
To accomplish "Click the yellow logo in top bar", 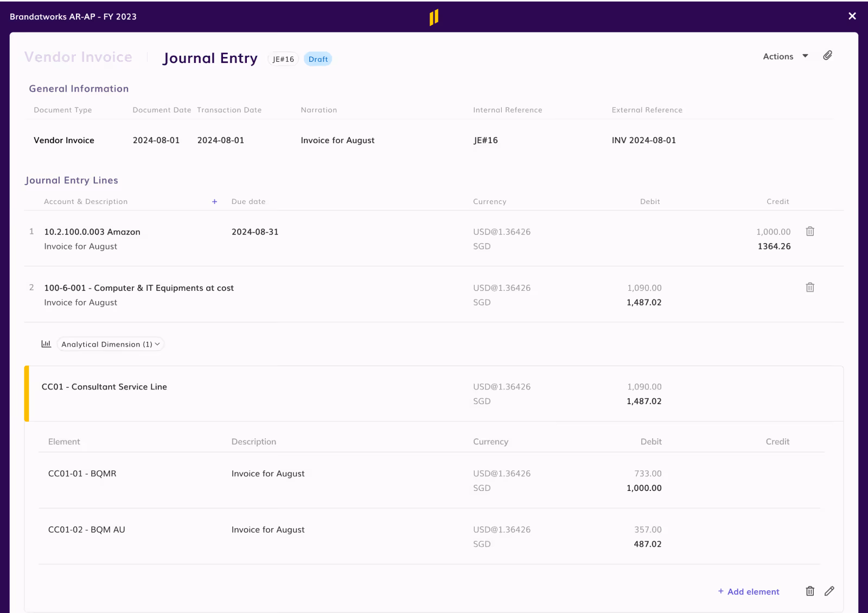I will tap(434, 17).
